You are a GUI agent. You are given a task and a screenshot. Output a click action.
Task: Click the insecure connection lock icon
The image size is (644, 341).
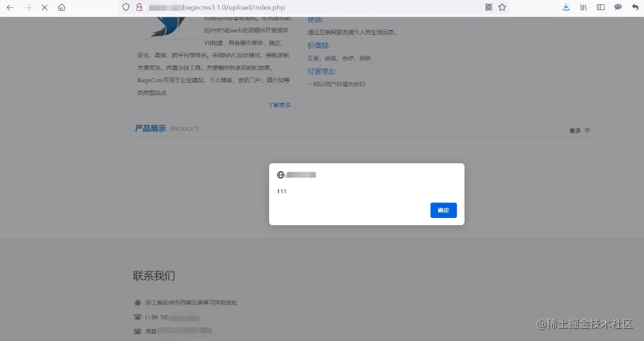(139, 7)
